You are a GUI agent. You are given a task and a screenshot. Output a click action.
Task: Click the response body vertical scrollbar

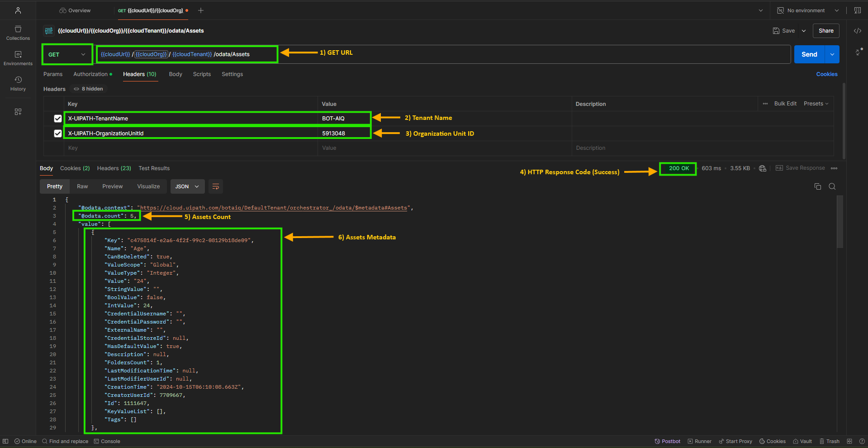840,222
